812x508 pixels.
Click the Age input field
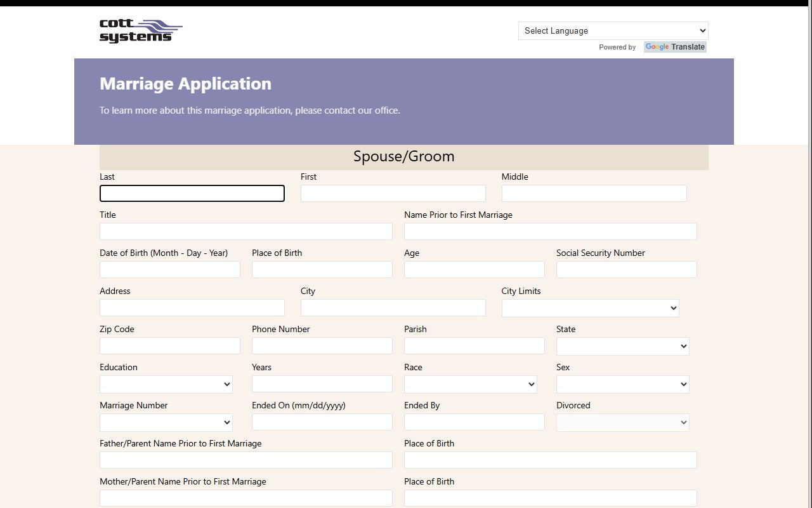(475, 269)
